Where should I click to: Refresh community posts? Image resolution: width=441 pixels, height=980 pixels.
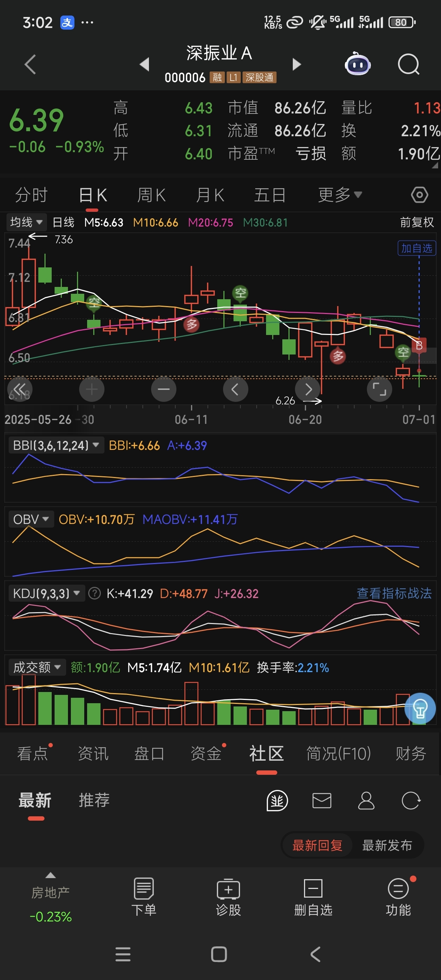pyautogui.click(x=411, y=800)
